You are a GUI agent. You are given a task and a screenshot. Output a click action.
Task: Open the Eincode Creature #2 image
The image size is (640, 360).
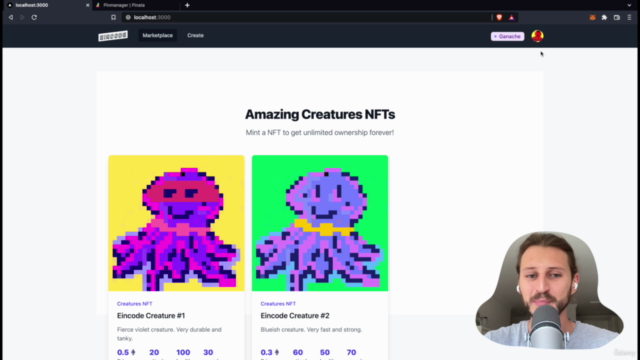pyautogui.click(x=320, y=223)
